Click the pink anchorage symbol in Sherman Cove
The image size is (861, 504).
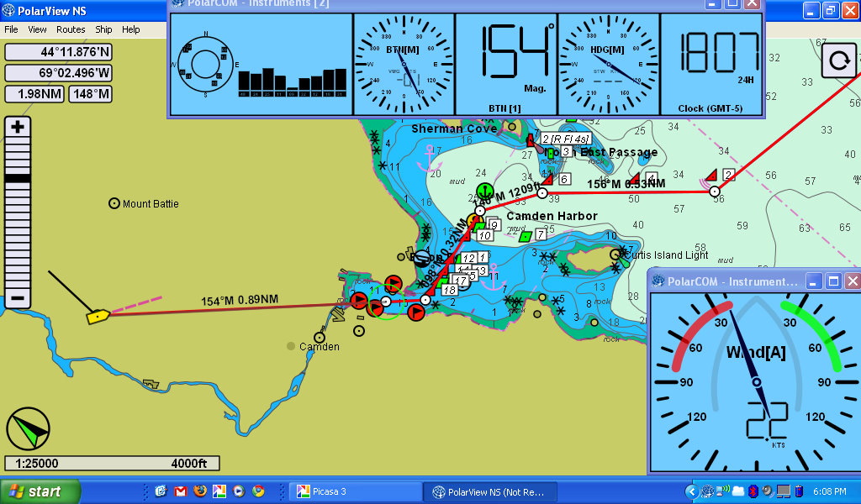coord(429,160)
